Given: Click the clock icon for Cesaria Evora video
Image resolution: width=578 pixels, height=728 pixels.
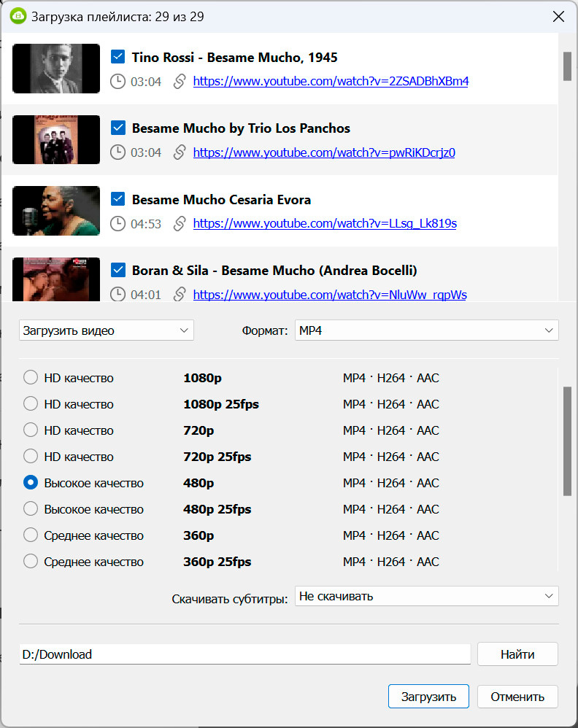Looking at the screenshot, I should tap(117, 224).
